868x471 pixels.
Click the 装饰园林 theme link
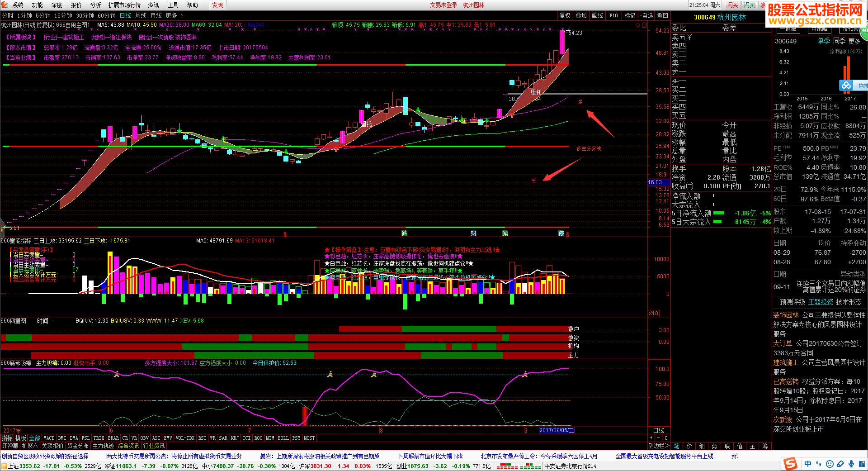(x=786, y=315)
